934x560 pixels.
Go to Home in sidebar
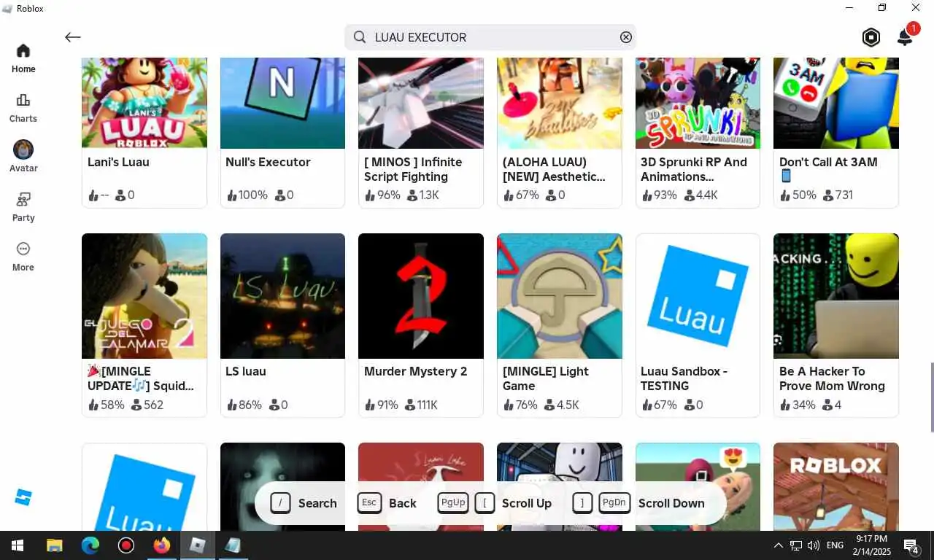(23, 58)
